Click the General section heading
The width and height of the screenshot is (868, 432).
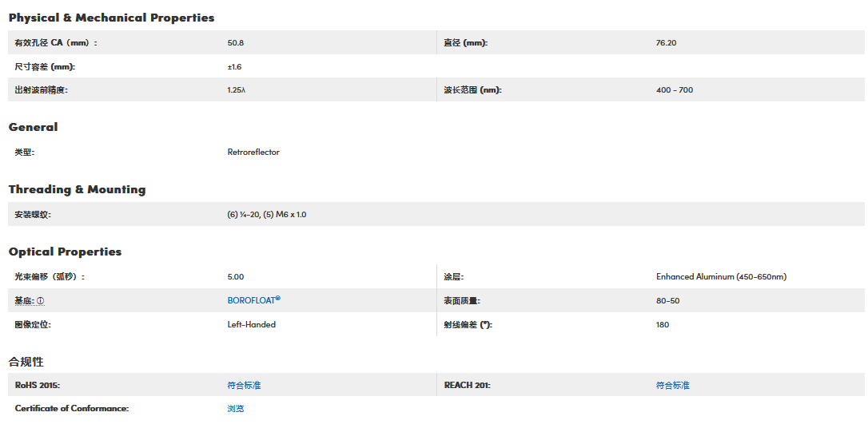pyautogui.click(x=34, y=127)
